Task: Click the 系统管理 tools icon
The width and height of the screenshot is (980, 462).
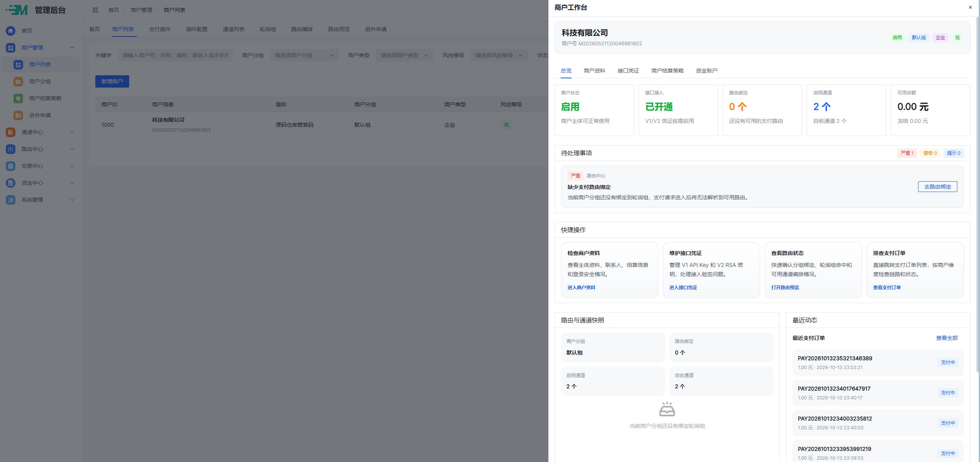Action: [11, 200]
